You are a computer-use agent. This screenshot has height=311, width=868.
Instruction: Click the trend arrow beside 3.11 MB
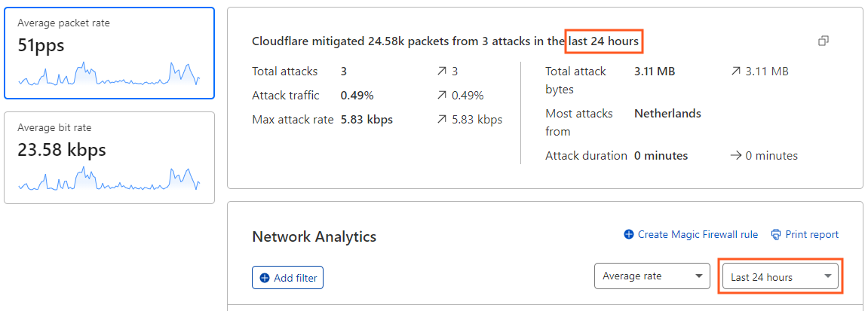click(x=735, y=72)
